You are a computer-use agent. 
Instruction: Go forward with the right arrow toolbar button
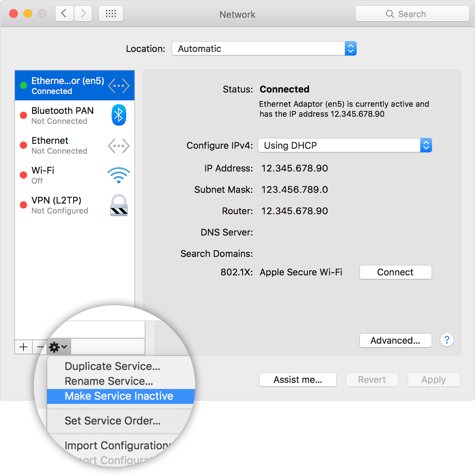click(83, 14)
